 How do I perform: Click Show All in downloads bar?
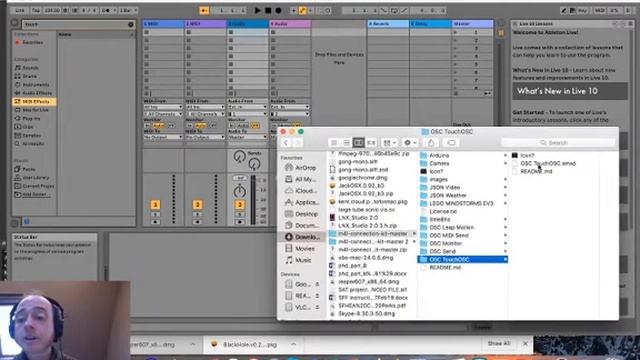[498, 344]
